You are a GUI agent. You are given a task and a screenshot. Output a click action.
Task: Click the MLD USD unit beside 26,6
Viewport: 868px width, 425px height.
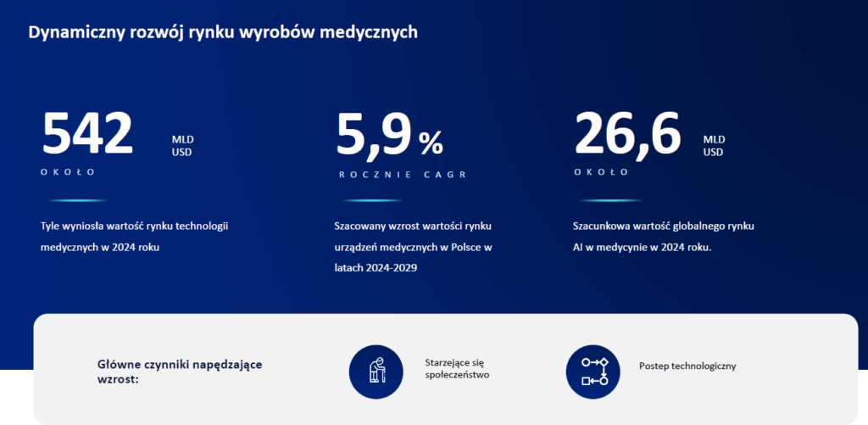(714, 146)
